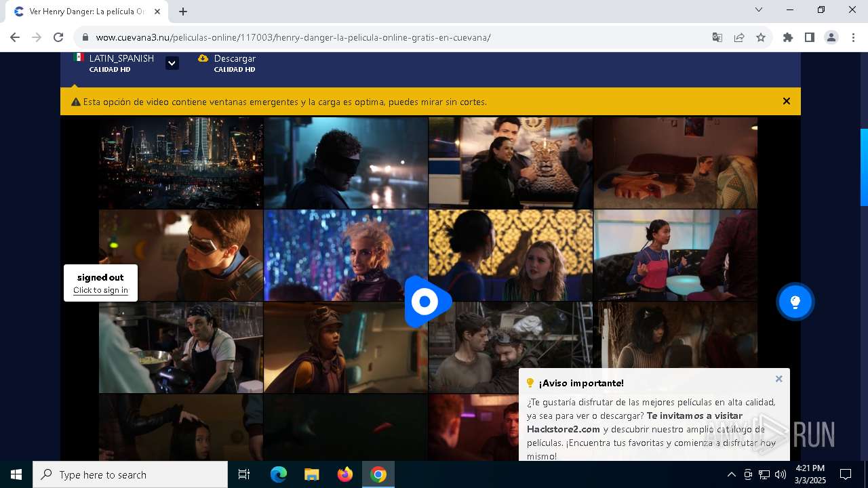Click the yellow download cloud icon
This screenshot has height=488, width=868.
[203, 58]
